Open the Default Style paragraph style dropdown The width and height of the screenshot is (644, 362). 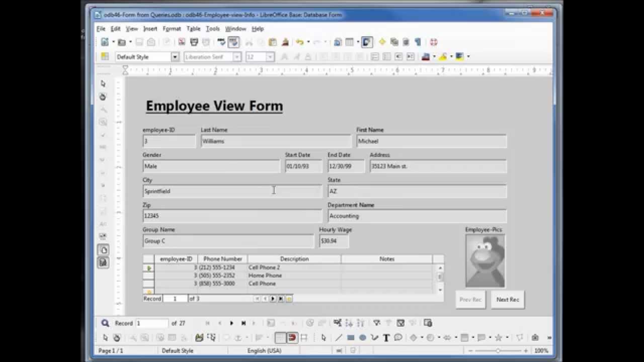(175, 57)
